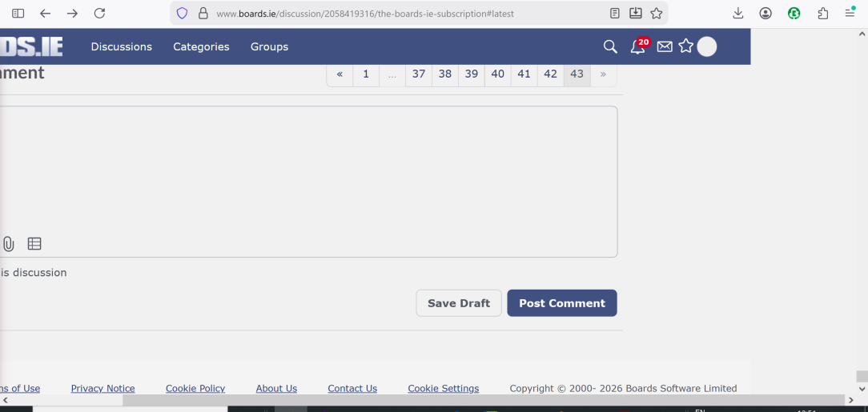868x412 pixels.
Task: Click the horizontal scrollbar thumb
Action: [x=483, y=400]
